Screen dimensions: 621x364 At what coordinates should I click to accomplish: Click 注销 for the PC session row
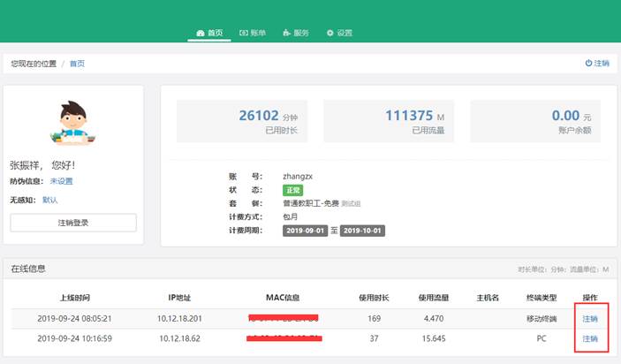589,338
